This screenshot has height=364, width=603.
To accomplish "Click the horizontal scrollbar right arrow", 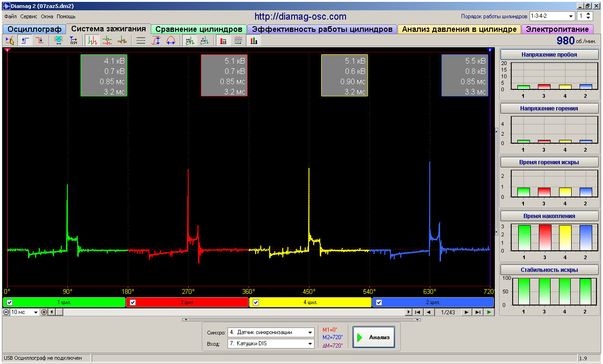I will tap(409, 312).
